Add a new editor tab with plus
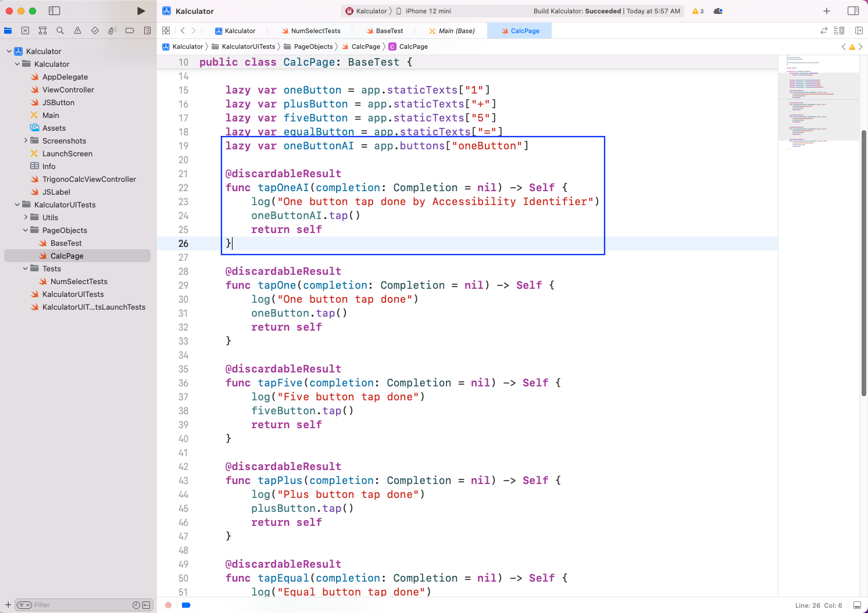Screen dimensions: 868x613 (827, 11)
